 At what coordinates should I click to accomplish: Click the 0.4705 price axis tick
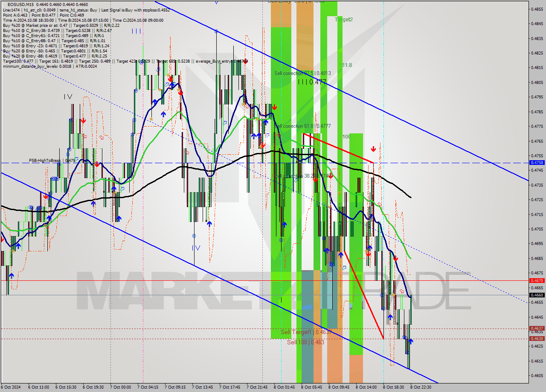[537, 229]
